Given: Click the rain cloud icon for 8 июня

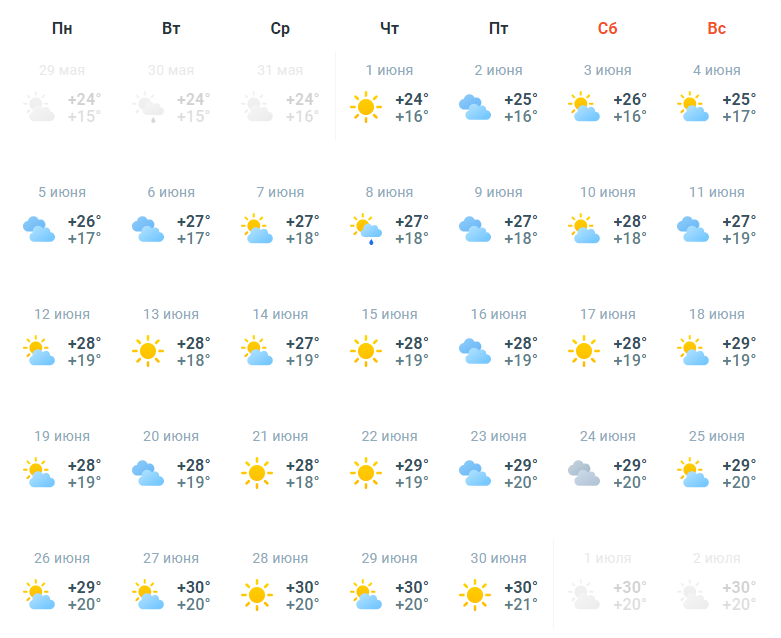Looking at the screenshot, I should click(x=366, y=229).
